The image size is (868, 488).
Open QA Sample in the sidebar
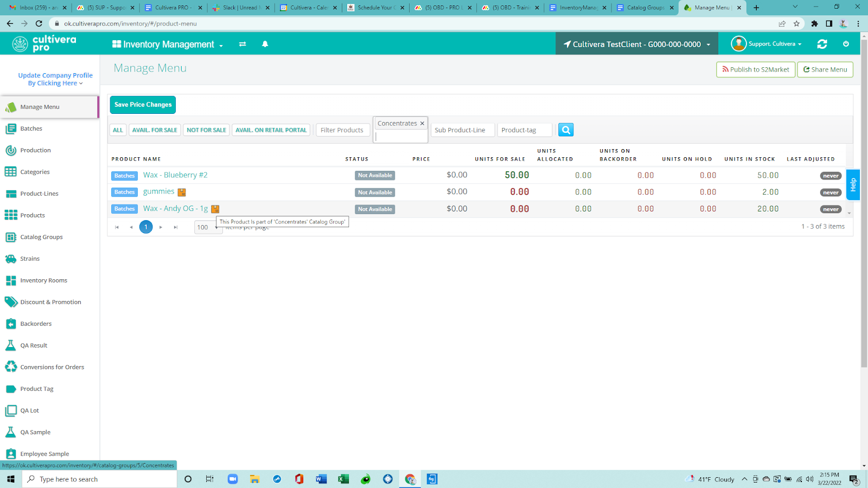pyautogui.click(x=35, y=432)
